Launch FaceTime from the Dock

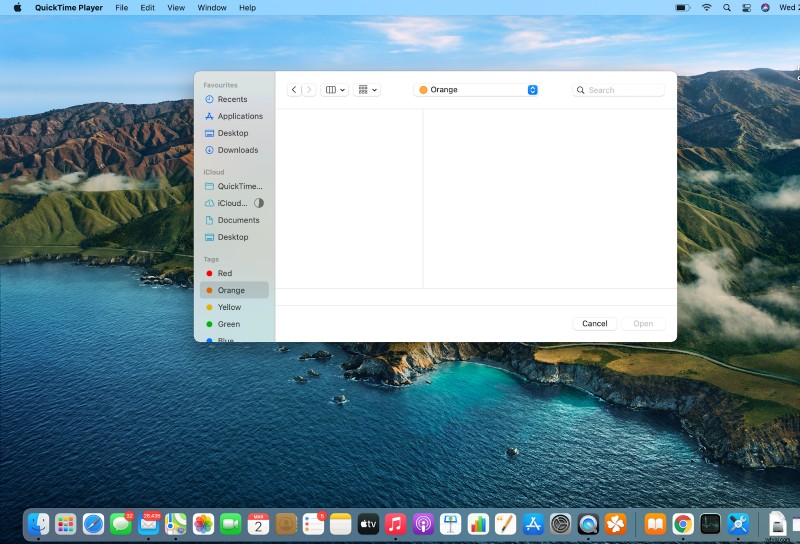tap(231, 524)
